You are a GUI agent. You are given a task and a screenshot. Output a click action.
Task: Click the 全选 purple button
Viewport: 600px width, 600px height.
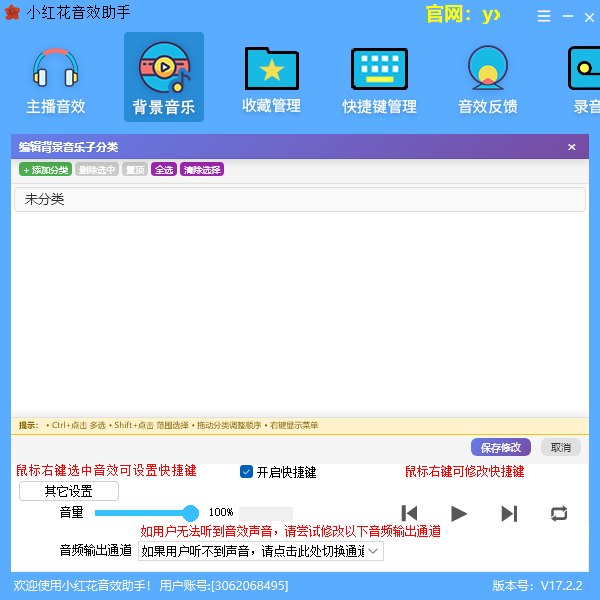[x=164, y=170]
